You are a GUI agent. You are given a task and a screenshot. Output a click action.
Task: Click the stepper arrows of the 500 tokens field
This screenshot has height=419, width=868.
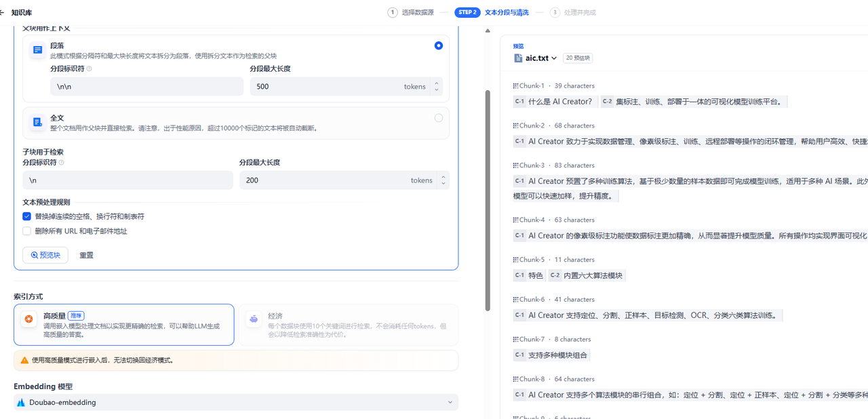tap(437, 87)
